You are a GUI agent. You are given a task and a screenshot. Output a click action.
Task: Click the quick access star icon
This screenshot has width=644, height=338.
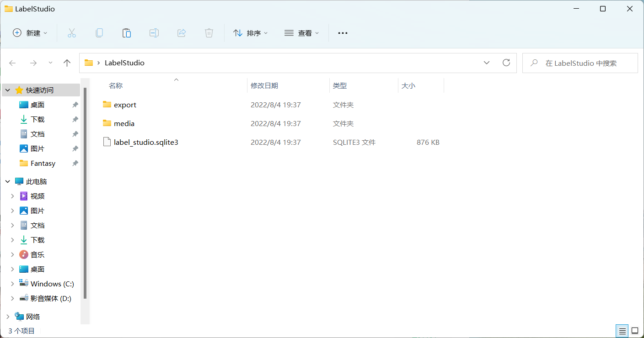click(x=19, y=90)
